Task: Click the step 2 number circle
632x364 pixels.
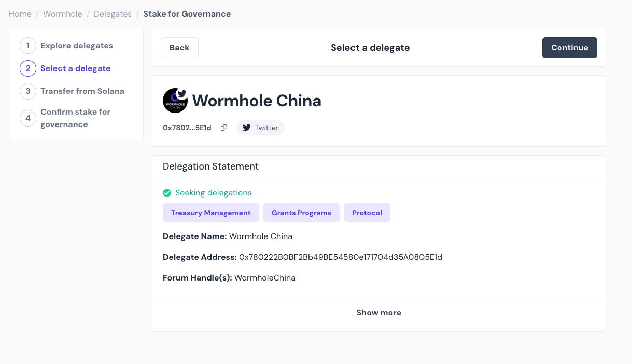Action: point(28,68)
